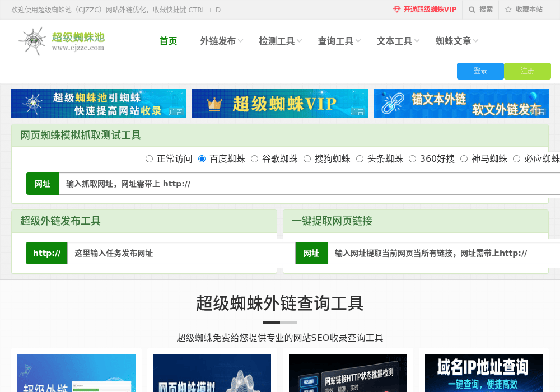Expand chevron next to 查询工具
Image resolution: width=560 pixels, height=392 pixels.
358,41
